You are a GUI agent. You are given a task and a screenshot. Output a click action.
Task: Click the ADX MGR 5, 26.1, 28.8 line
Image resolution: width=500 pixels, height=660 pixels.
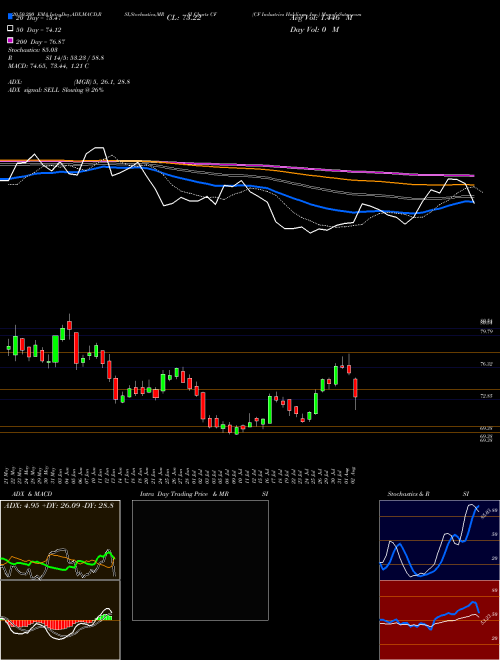[69, 82]
